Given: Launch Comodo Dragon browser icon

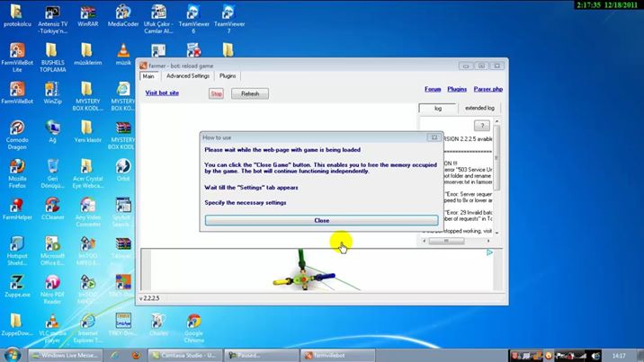Looking at the screenshot, I should 17,135.
